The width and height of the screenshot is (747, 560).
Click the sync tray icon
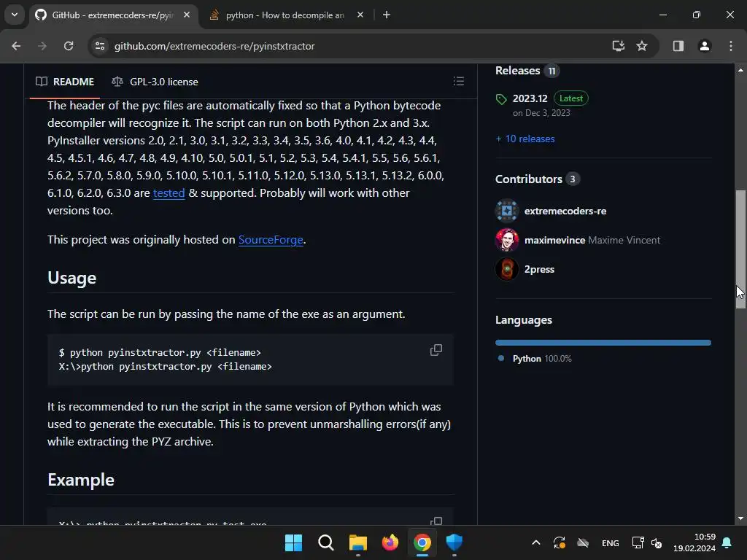[560, 542]
